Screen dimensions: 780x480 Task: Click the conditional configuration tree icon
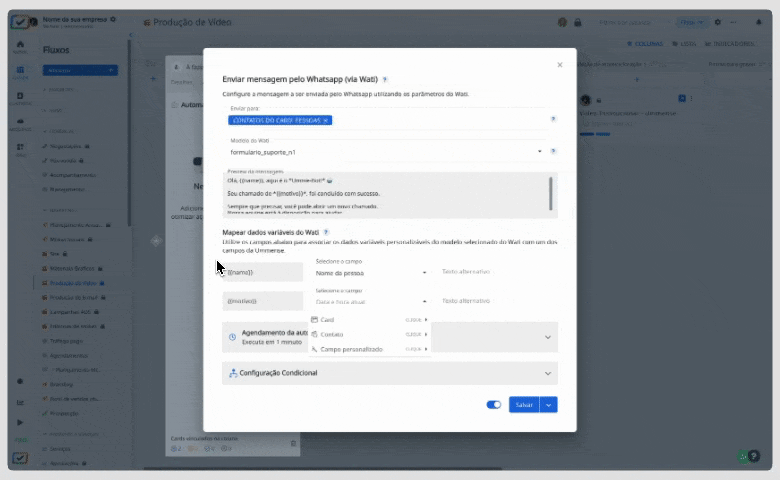(233, 373)
